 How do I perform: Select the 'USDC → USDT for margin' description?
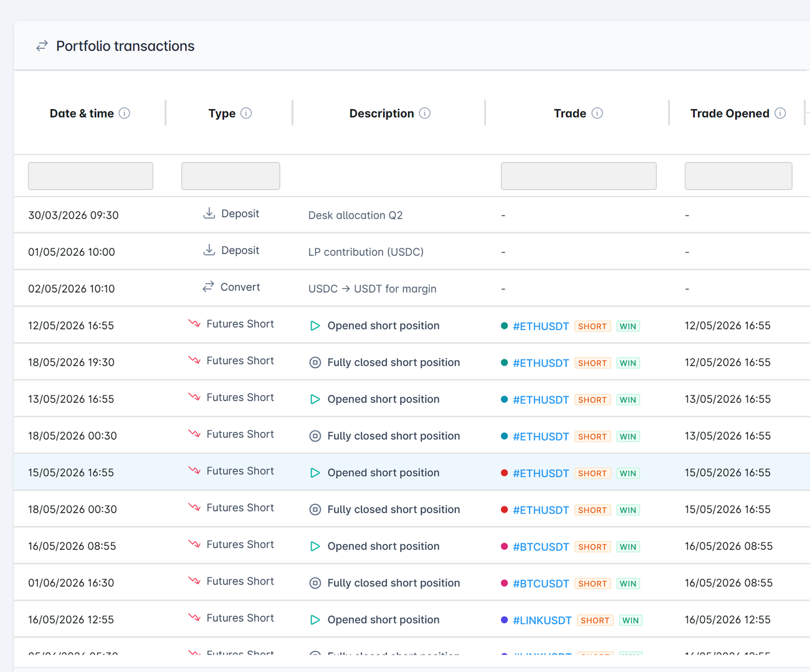[x=372, y=288]
